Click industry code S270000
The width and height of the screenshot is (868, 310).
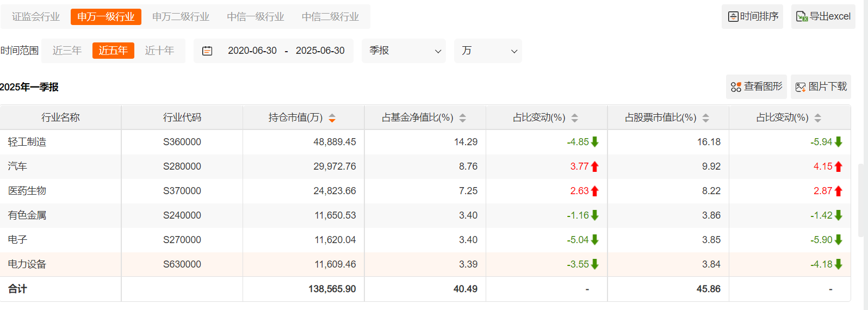(x=182, y=240)
